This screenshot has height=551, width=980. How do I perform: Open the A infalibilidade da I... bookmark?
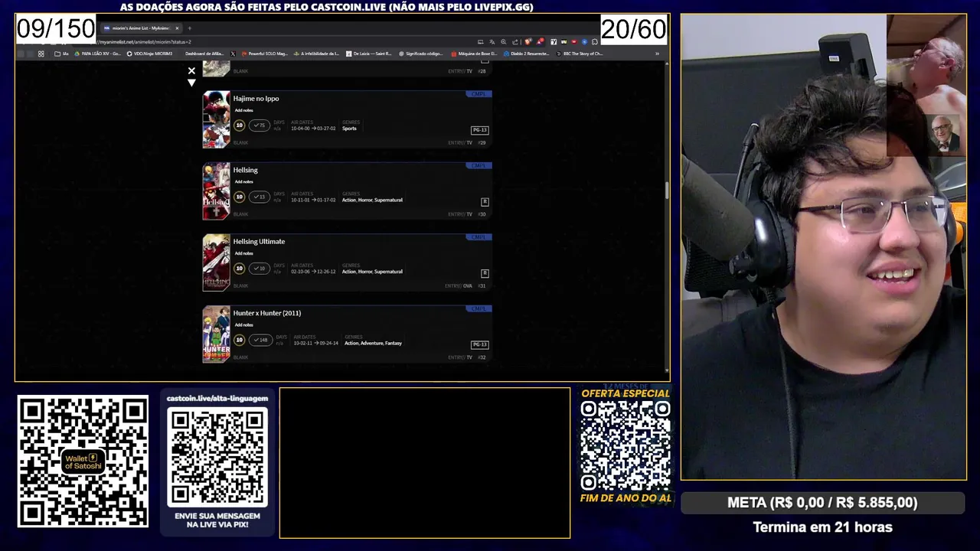point(316,54)
